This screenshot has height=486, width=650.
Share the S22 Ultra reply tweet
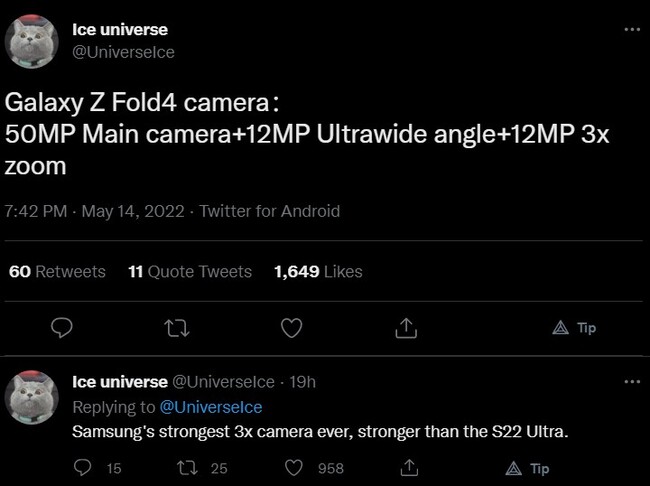(408, 467)
